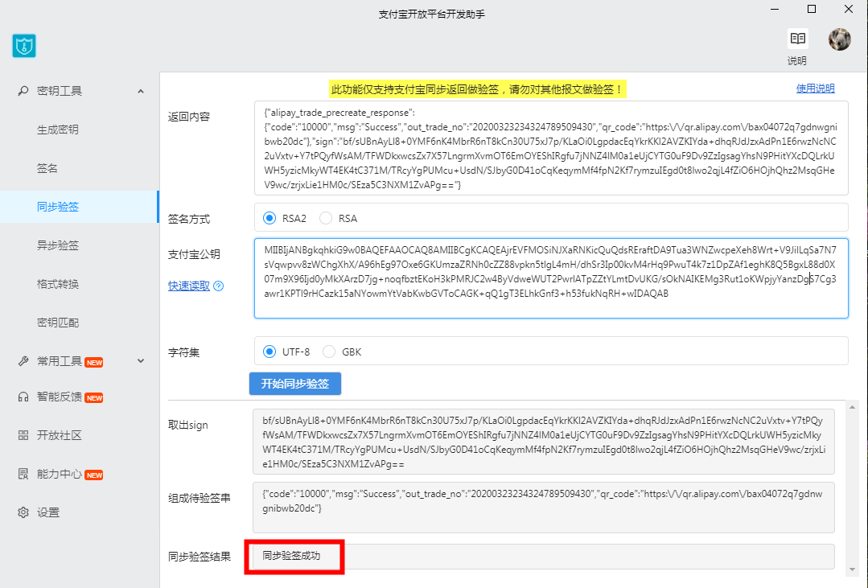
Task: Click the blue shield app logo
Action: [24, 46]
